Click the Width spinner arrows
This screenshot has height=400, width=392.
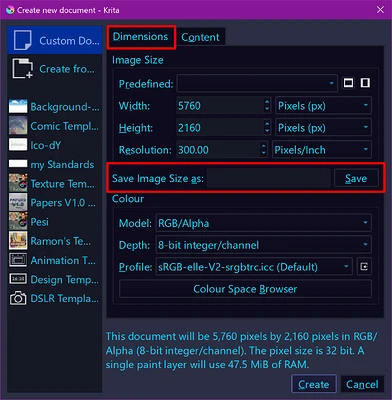(x=267, y=106)
